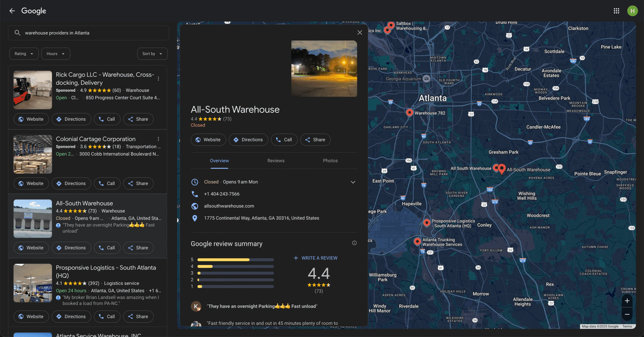Close the All-South Warehouse details panel
The width and height of the screenshot is (644, 337).
pos(359,33)
